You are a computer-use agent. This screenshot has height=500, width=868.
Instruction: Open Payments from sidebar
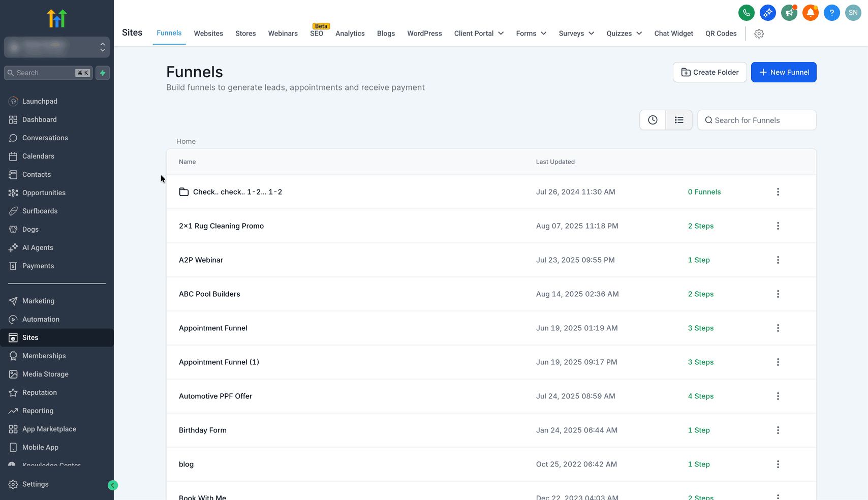pyautogui.click(x=57, y=266)
